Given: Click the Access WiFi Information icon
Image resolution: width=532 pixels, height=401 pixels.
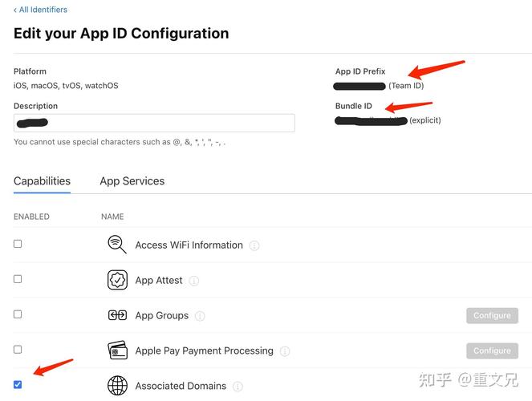Looking at the screenshot, I should [117, 245].
